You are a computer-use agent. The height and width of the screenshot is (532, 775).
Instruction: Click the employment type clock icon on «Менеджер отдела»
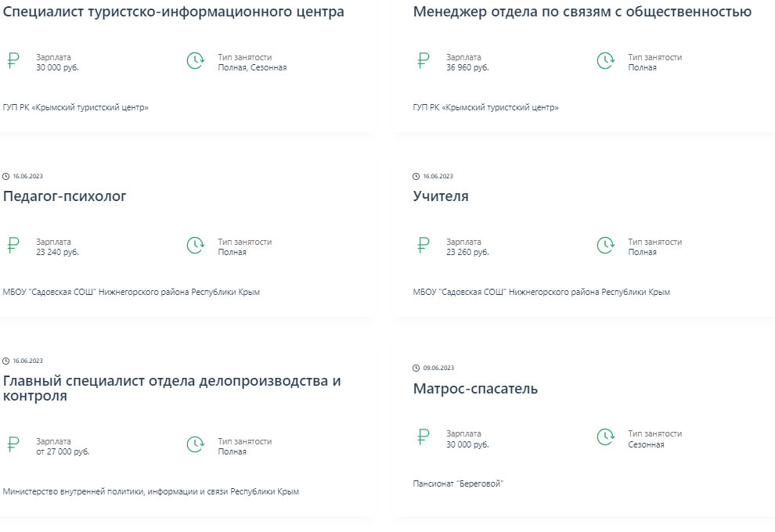click(x=604, y=59)
